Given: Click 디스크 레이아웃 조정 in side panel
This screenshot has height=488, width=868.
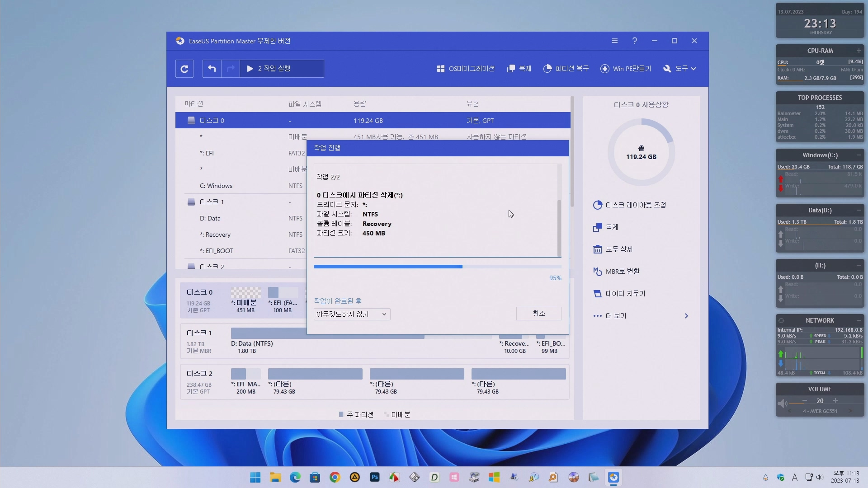Looking at the screenshot, I should tap(629, 205).
